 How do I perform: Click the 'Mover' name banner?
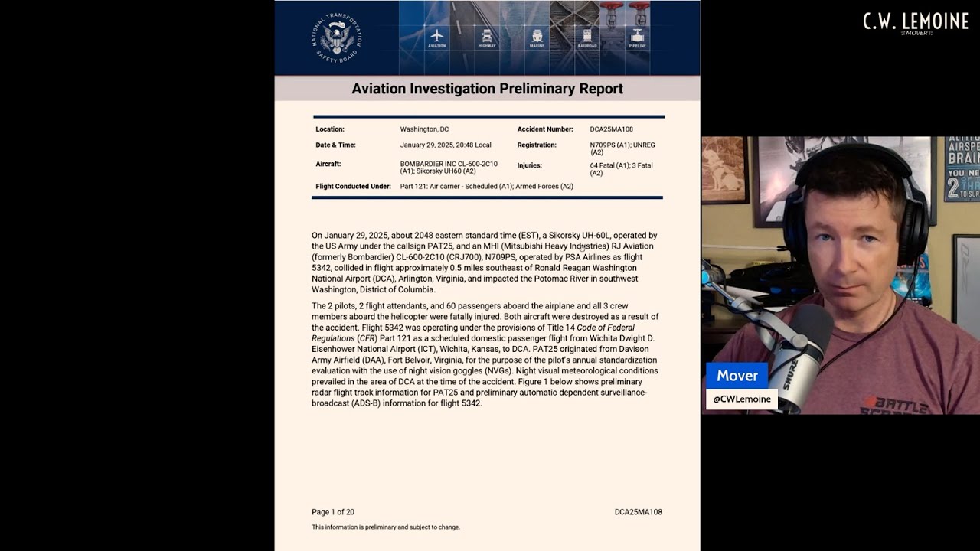737,376
